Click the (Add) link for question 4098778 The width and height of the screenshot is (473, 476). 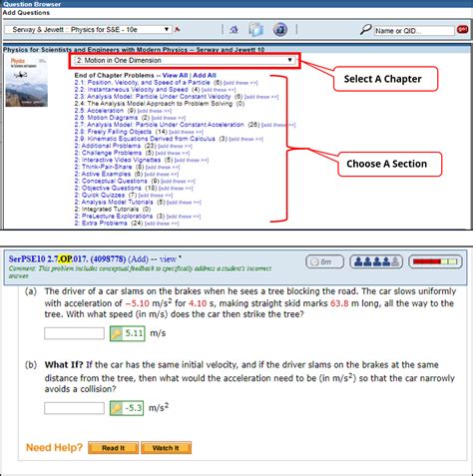(138, 258)
